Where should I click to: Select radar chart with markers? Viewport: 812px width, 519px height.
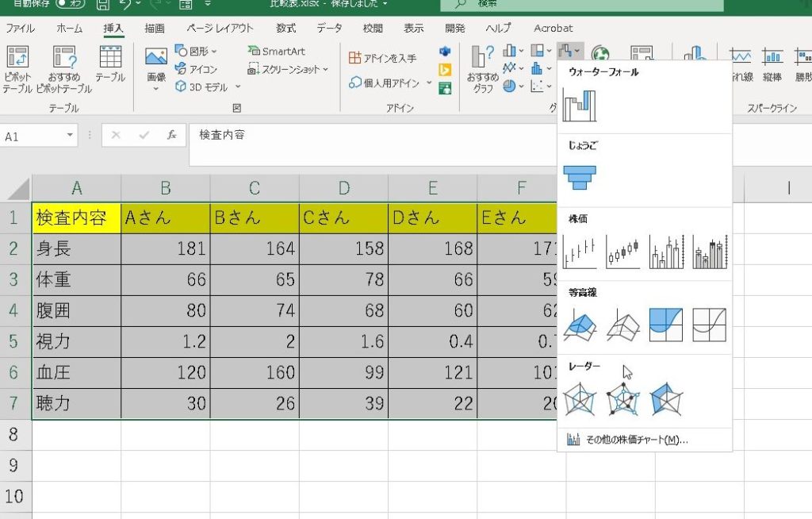coord(622,400)
